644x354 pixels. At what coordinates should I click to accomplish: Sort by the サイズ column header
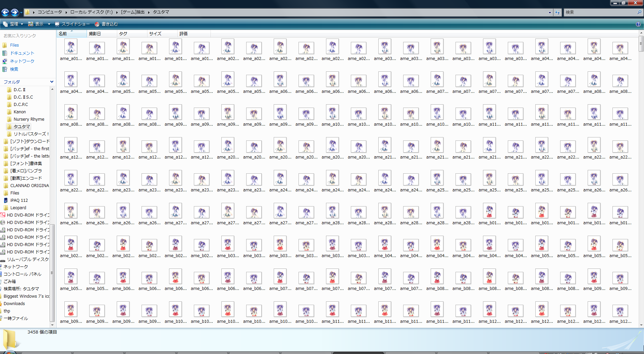tap(162, 34)
